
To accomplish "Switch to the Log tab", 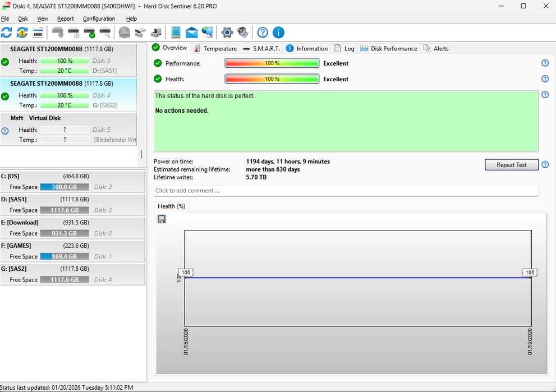I will tap(344, 49).
